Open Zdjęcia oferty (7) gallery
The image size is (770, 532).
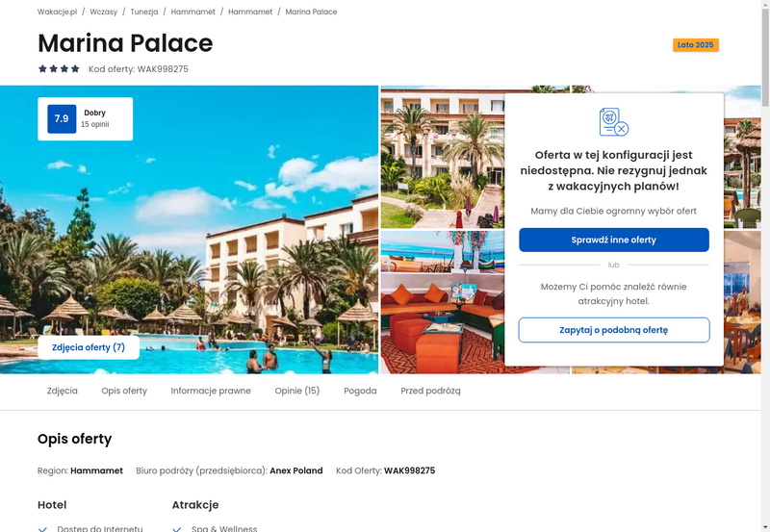(x=89, y=347)
